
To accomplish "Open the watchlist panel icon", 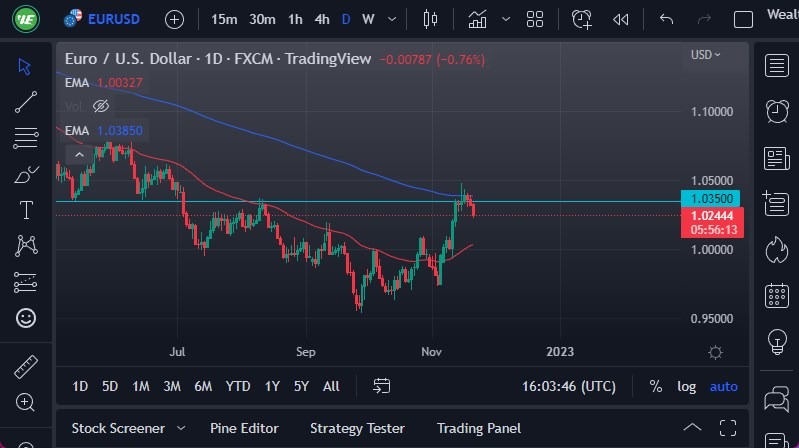I will pyautogui.click(x=776, y=66).
